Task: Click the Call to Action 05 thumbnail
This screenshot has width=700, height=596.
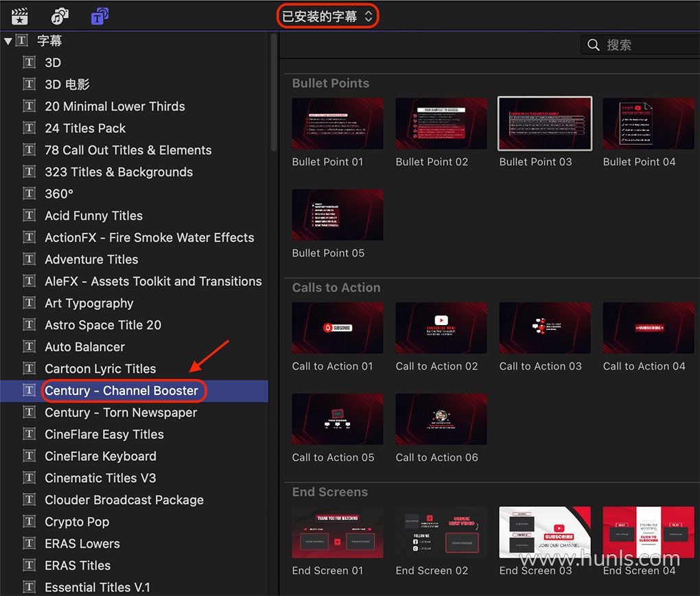Action: coord(338,419)
